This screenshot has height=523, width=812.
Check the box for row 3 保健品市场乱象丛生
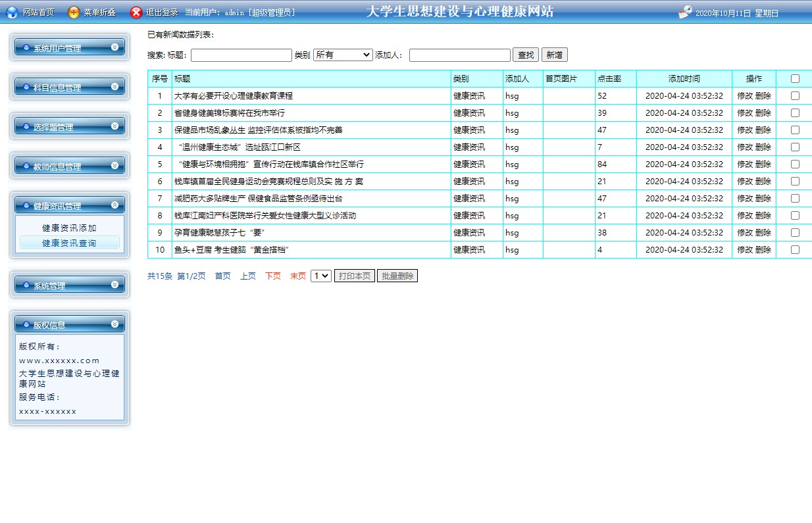(795, 130)
